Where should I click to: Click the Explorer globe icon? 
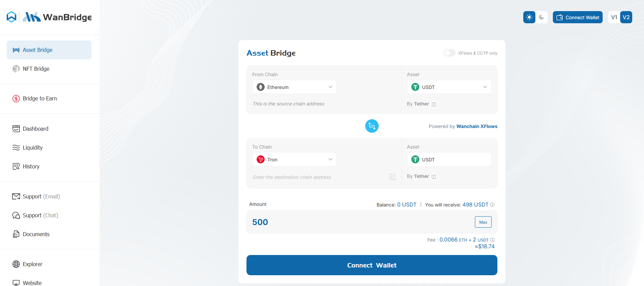point(16,264)
